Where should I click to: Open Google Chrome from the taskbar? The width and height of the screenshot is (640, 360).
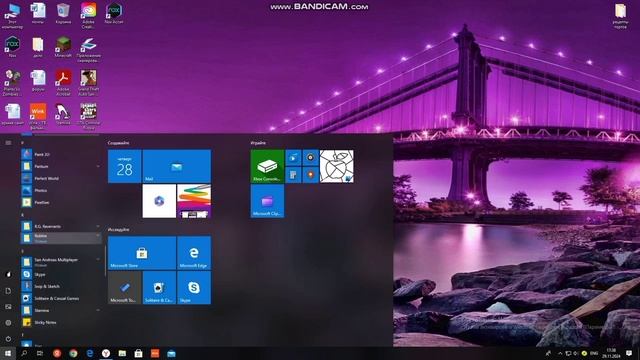(x=73, y=353)
